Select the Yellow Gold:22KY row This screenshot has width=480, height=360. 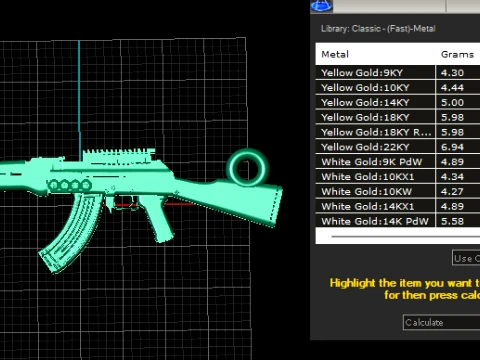pyautogui.click(x=398, y=147)
